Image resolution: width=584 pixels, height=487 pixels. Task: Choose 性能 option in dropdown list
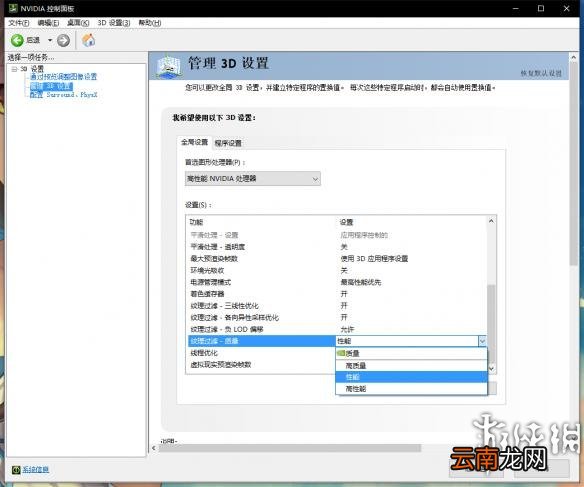point(411,377)
